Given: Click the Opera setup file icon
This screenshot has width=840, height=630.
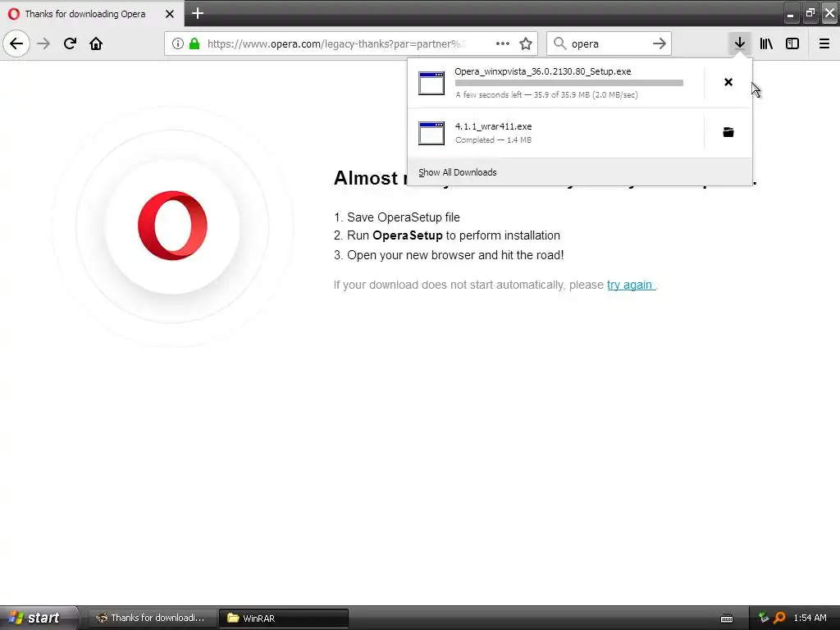Looking at the screenshot, I should pos(431,83).
